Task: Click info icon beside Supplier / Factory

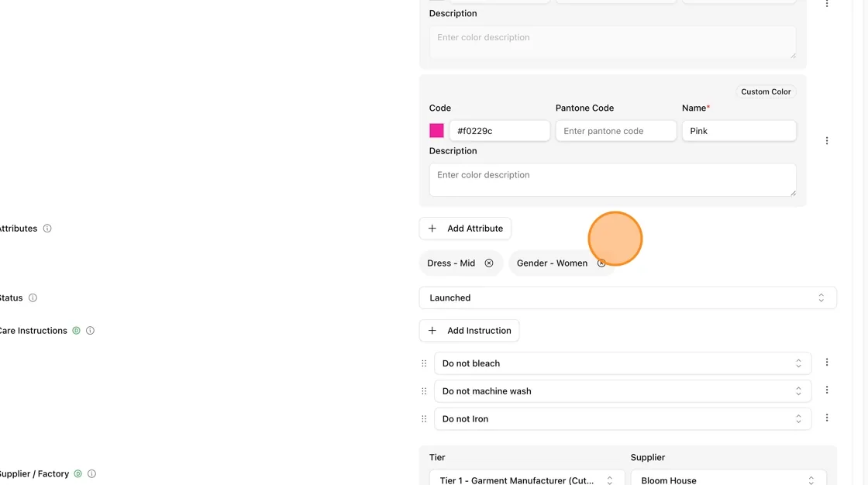Action: tap(92, 474)
